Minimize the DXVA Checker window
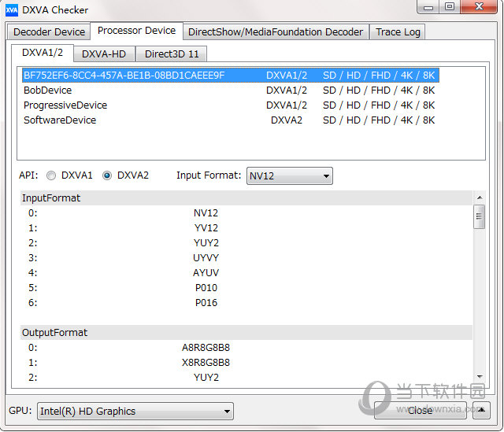Viewport: 504px width, 432px height. point(428,7)
